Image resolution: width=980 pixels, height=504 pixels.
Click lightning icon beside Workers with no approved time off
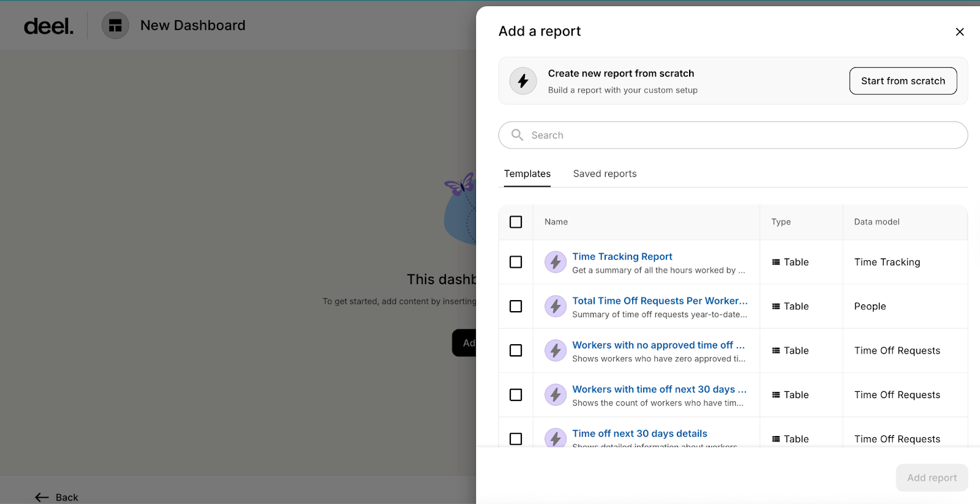coord(555,350)
